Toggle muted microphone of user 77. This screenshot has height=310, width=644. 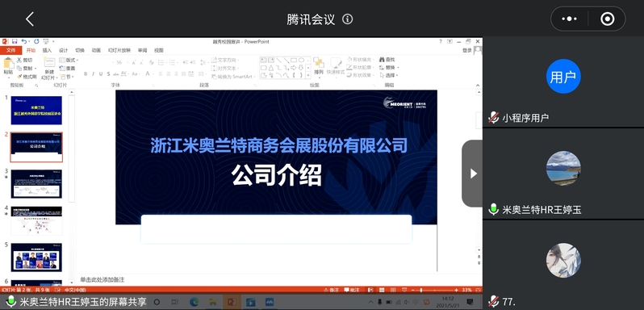click(493, 302)
